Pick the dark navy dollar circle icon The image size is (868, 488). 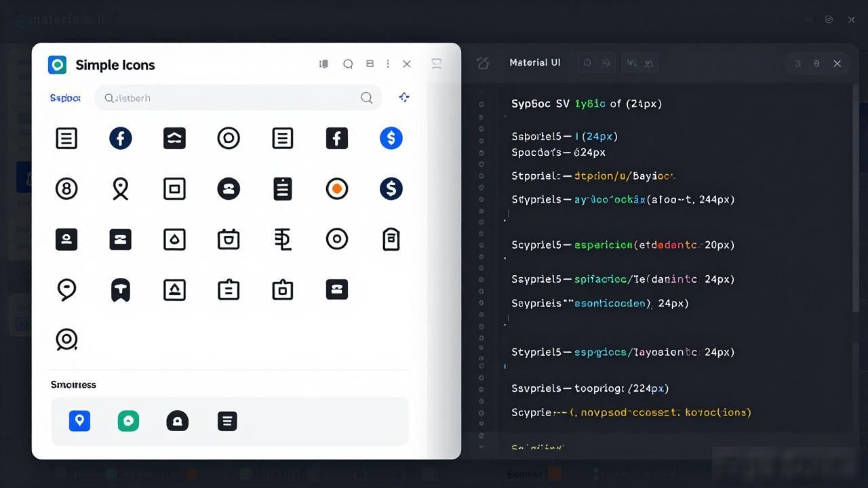tap(391, 188)
